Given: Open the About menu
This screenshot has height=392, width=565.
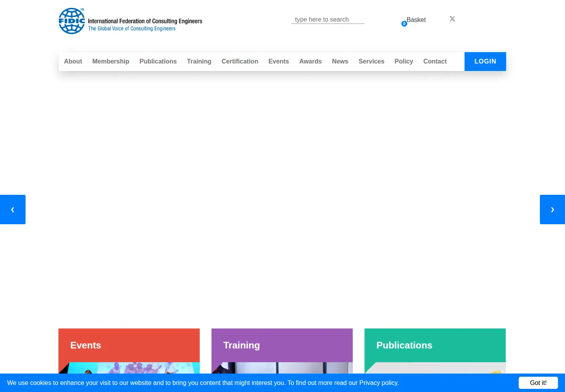Looking at the screenshot, I should [x=73, y=62].
